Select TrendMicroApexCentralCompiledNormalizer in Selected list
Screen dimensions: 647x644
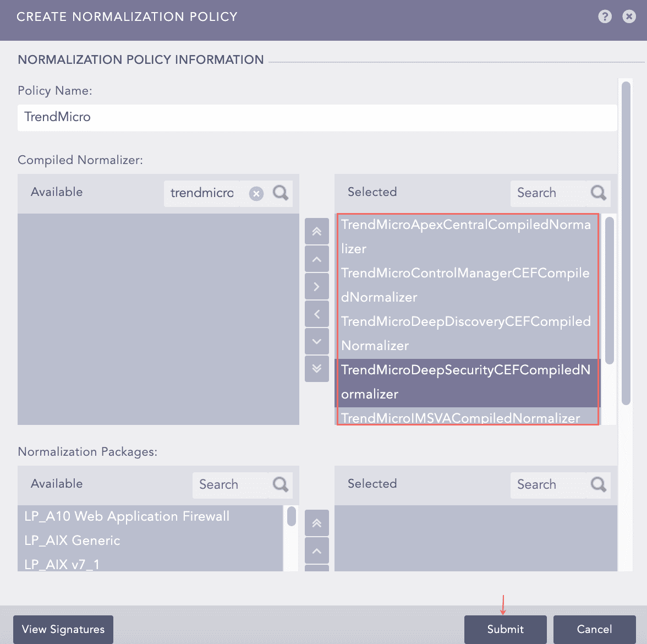tap(465, 236)
